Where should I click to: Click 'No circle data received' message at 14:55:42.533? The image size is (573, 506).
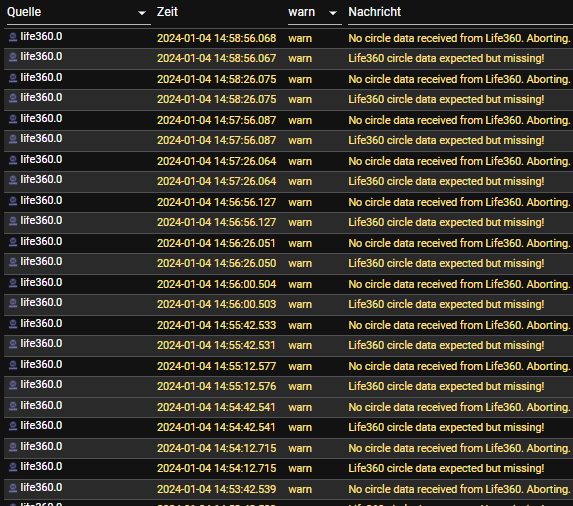(x=459, y=326)
